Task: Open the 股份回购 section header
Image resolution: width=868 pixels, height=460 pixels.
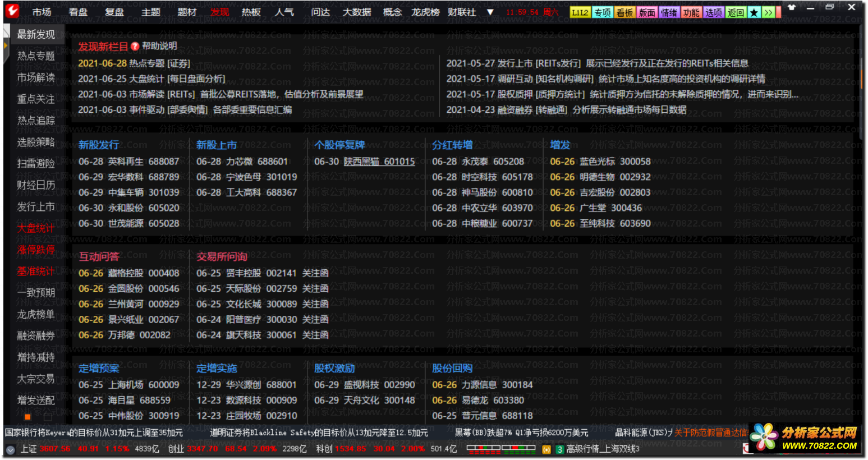Action: [452, 368]
